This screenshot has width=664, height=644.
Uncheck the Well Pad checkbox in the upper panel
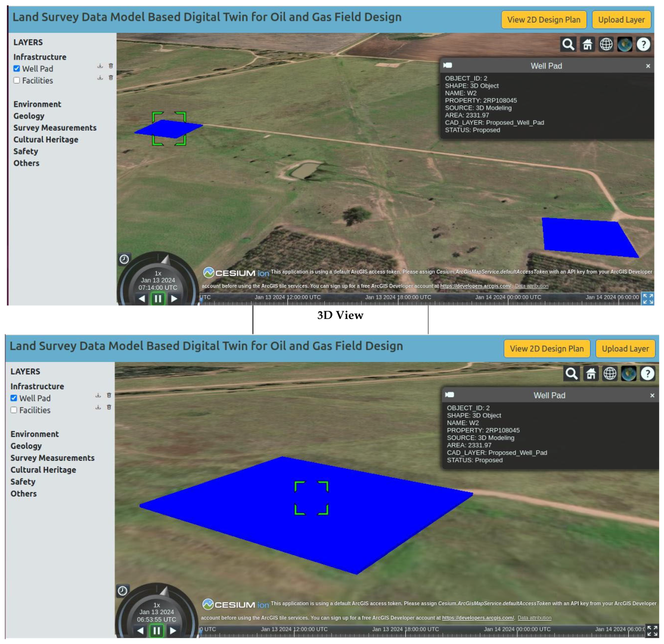pos(17,69)
